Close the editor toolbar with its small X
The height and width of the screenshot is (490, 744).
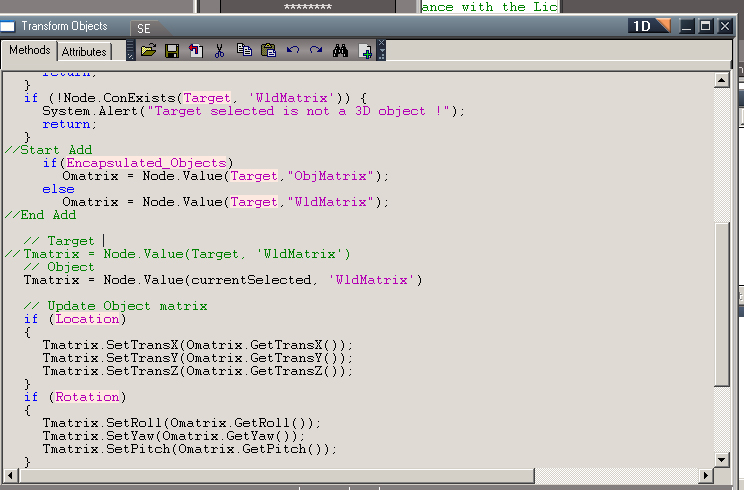coord(381,43)
